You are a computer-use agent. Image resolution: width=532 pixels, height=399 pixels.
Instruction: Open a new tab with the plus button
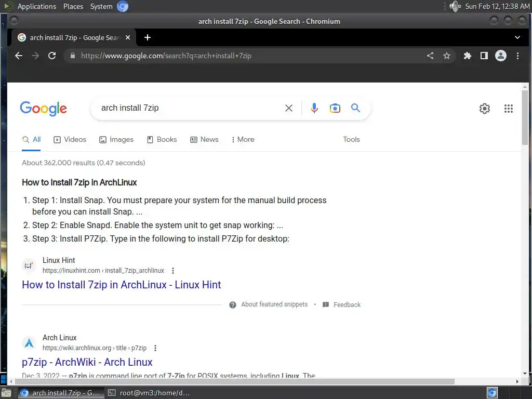(x=147, y=37)
